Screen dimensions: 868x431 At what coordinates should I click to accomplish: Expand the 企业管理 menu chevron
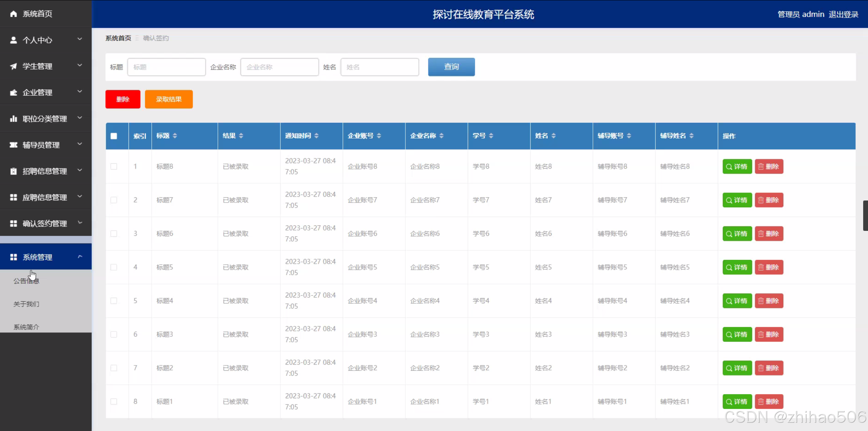tap(80, 92)
